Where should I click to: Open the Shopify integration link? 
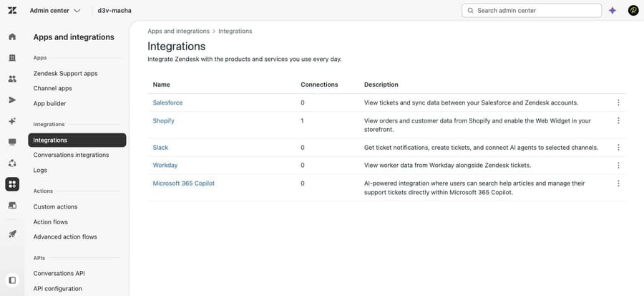[163, 121]
